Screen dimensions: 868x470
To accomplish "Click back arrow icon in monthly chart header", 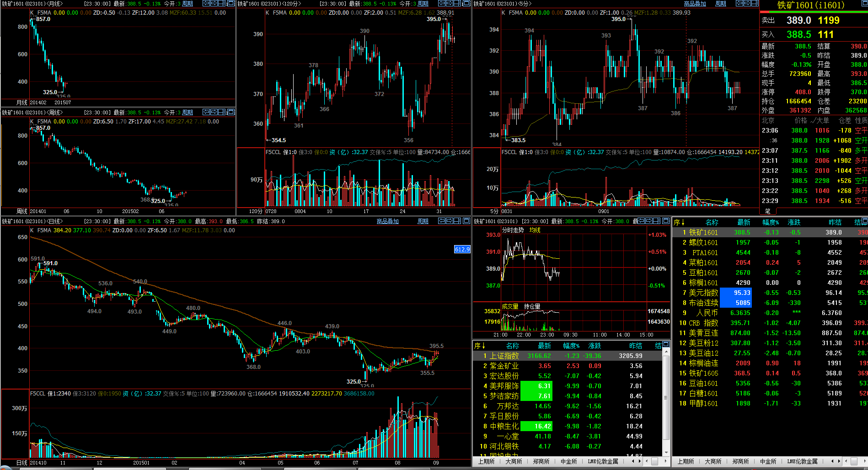I will 206,3.
